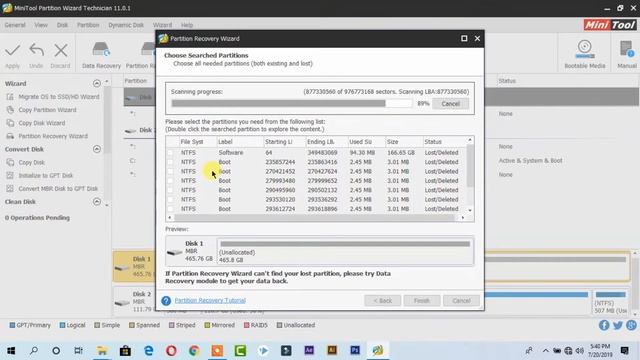
Task: Click the Windows Start button
Action: coord(11,351)
